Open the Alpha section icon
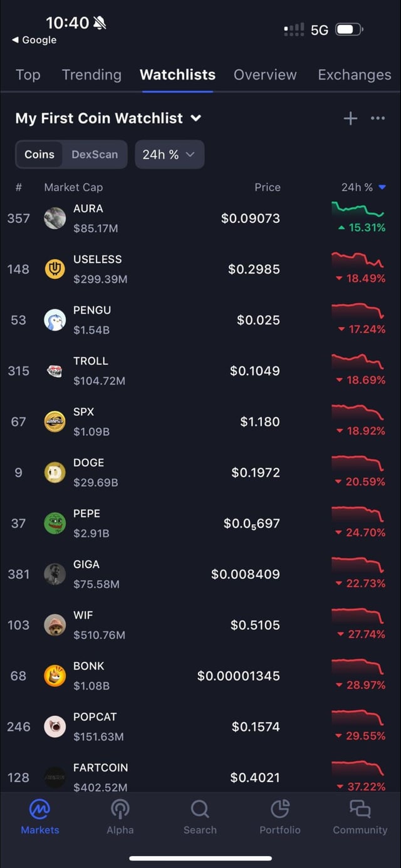The width and height of the screenshot is (401, 868). tap(120, 810)
